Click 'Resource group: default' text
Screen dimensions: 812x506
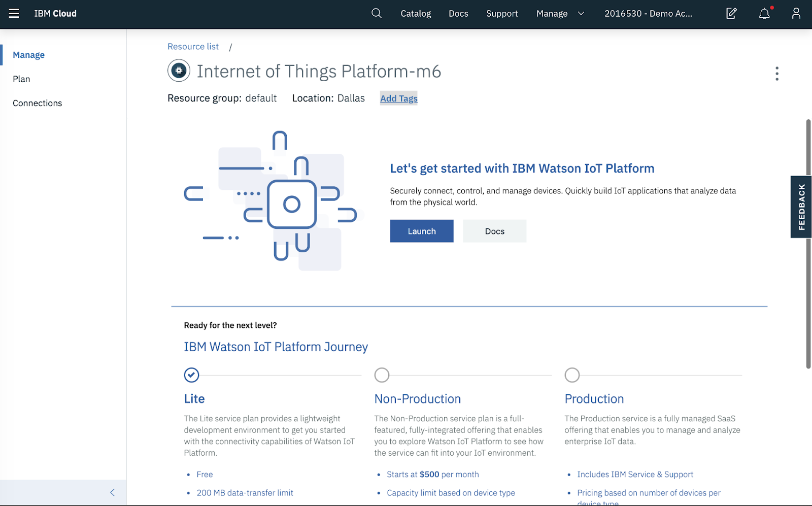222,98
